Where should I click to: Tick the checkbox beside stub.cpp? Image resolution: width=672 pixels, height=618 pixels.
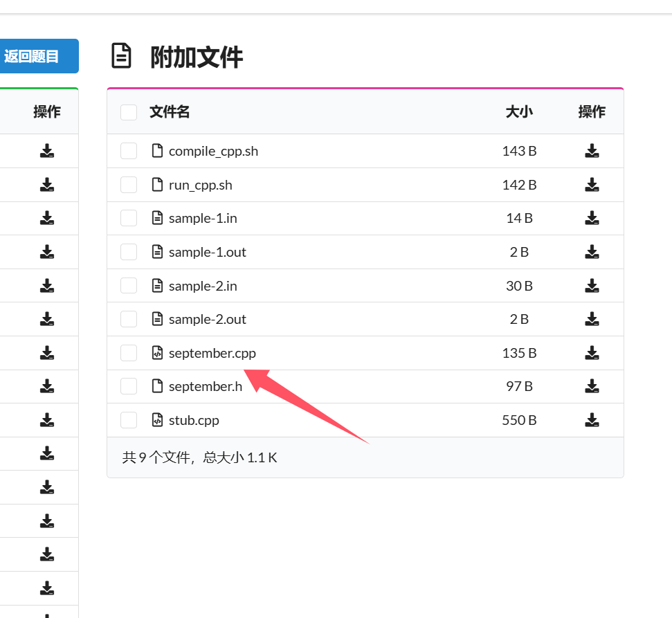129,420
